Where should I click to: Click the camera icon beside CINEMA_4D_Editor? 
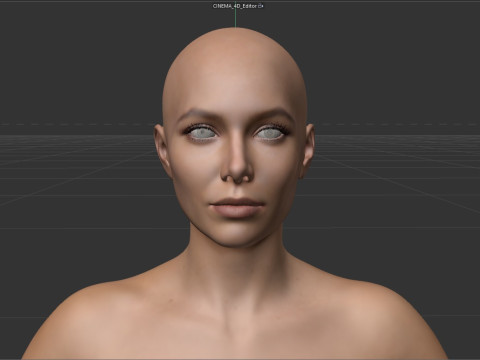(x=261, y=6)
